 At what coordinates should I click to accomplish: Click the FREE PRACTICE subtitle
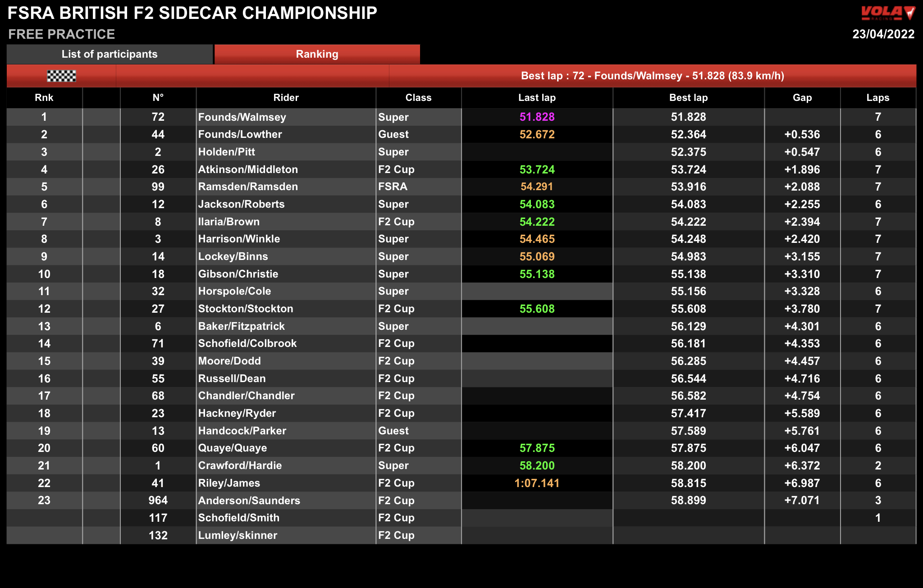[62, 34]
